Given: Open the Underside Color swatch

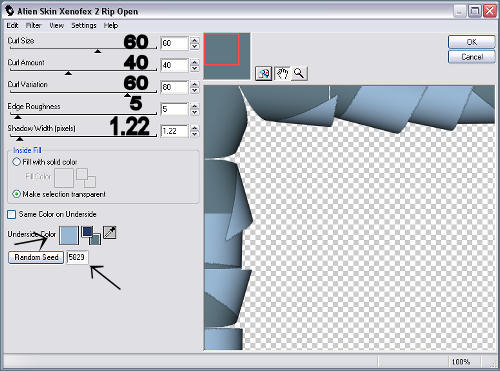Looking at the screenshot, I should pos(69,235).
